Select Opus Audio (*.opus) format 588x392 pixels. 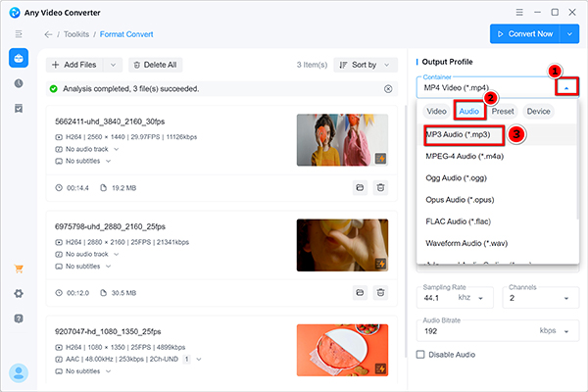[x=497, y=200]
